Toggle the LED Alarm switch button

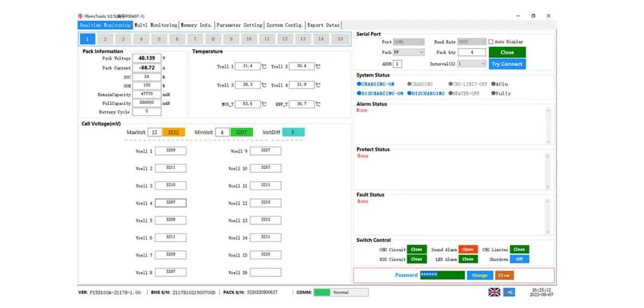point(468,259)
